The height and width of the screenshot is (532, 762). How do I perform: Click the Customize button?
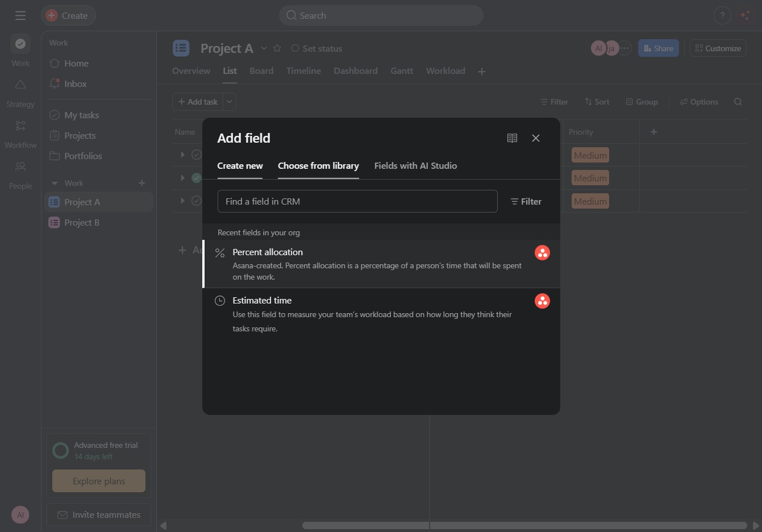718,48
